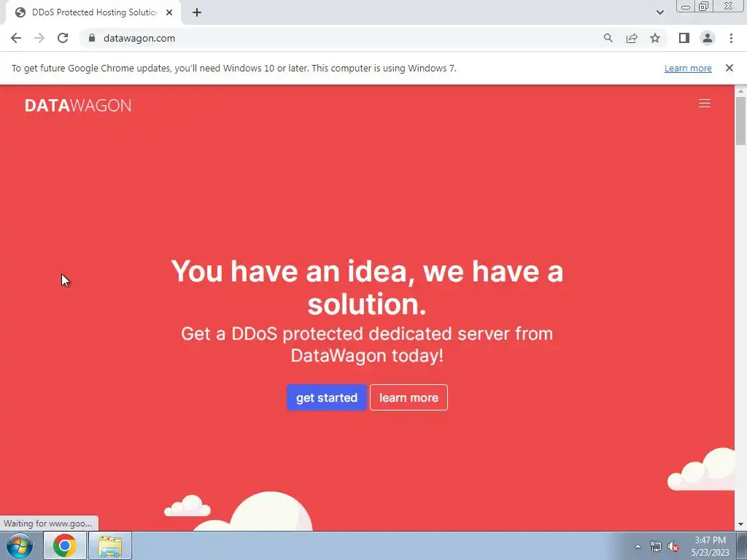Open the DataWagon hamburger navigation menu

pyautogui.click(x=705, y=104)
